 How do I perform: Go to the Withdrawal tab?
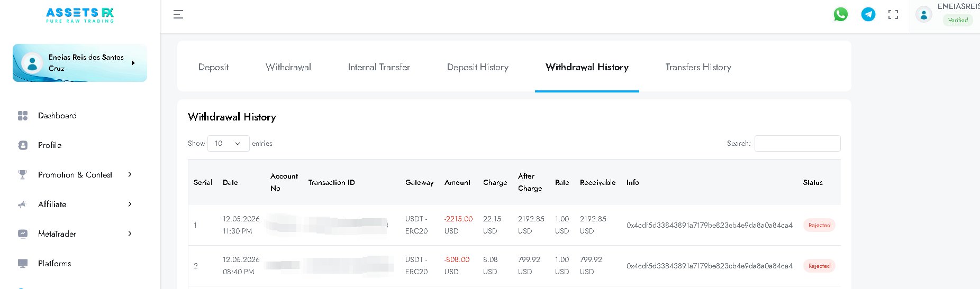click(x=288, y=67)
